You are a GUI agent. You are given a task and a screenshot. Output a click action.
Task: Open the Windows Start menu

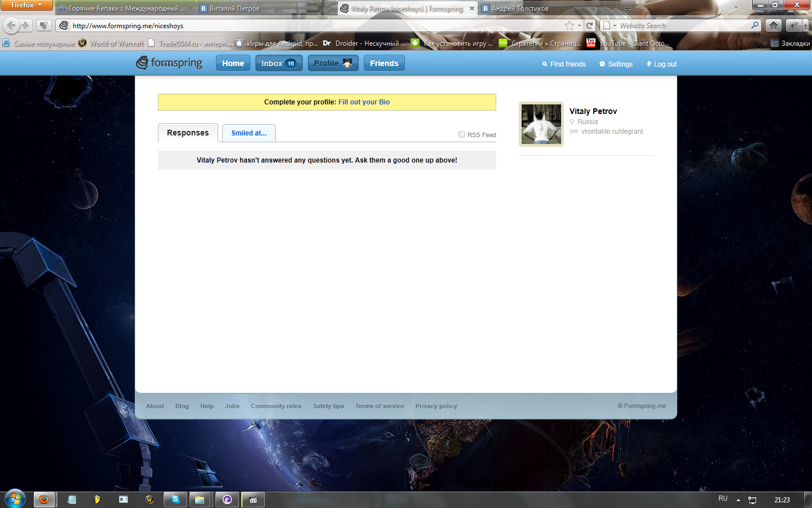(x=15, y=500)
